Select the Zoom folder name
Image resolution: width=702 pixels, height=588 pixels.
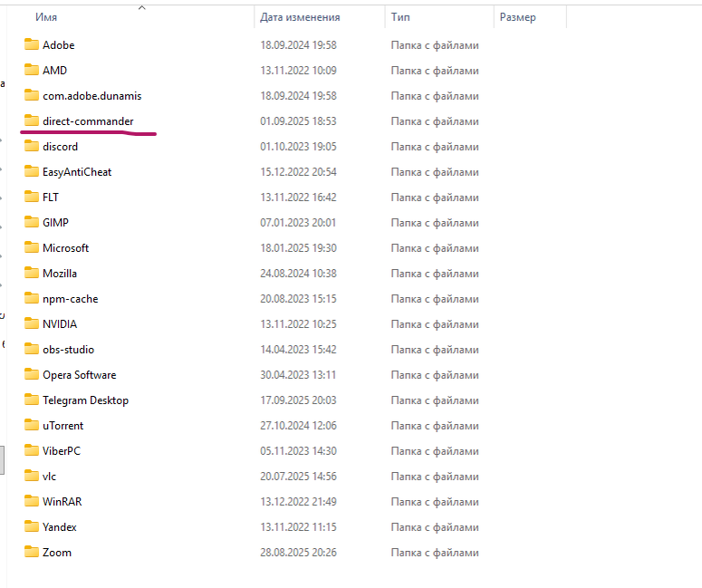click(57, 553)
